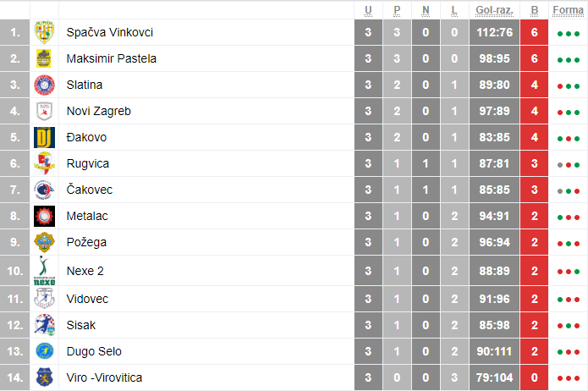588x391 pixels.
Task: Click Spačva Vinkovci's red points cell
Action: coord(535,32)
